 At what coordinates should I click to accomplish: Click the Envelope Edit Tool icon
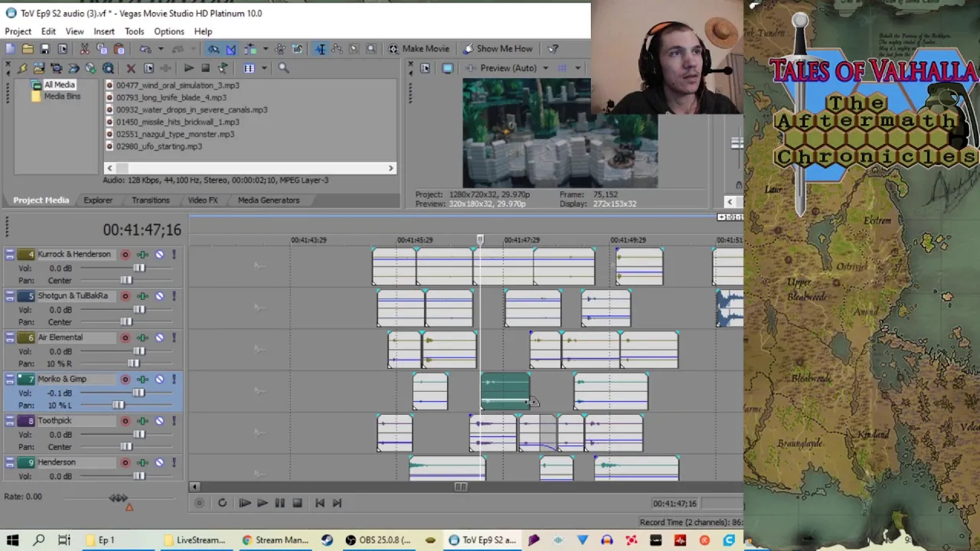tap(337, 48)
